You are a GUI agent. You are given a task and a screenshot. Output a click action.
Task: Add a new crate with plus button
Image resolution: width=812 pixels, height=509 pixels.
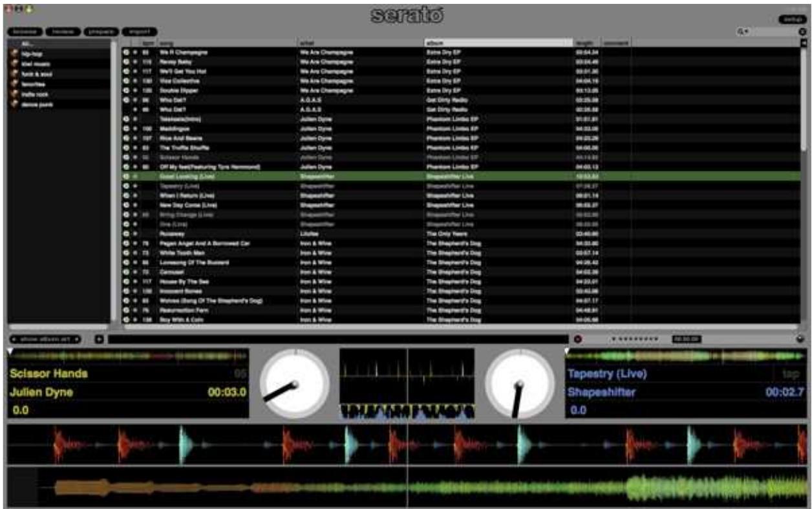[100, 339]
